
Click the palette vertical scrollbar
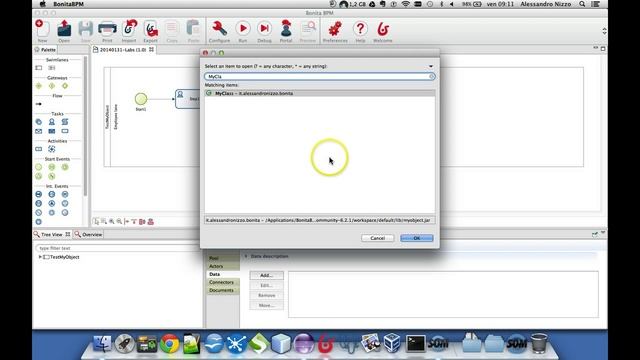coord(85,127)
